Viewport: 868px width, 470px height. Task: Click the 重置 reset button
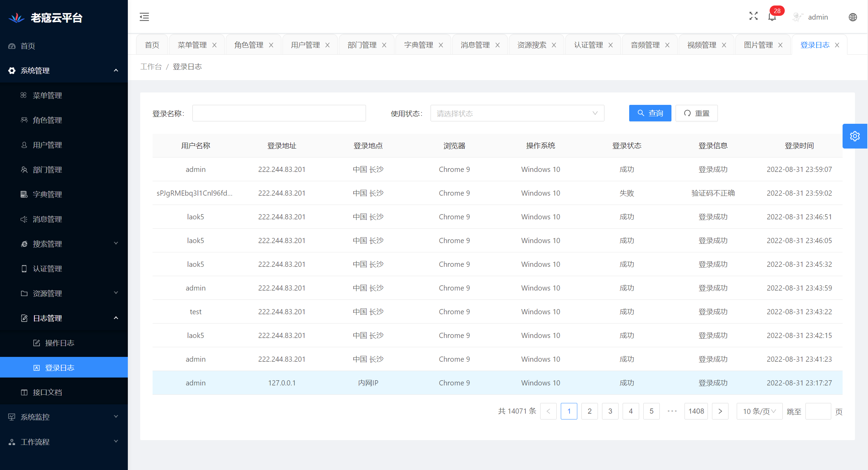(696, 113)
